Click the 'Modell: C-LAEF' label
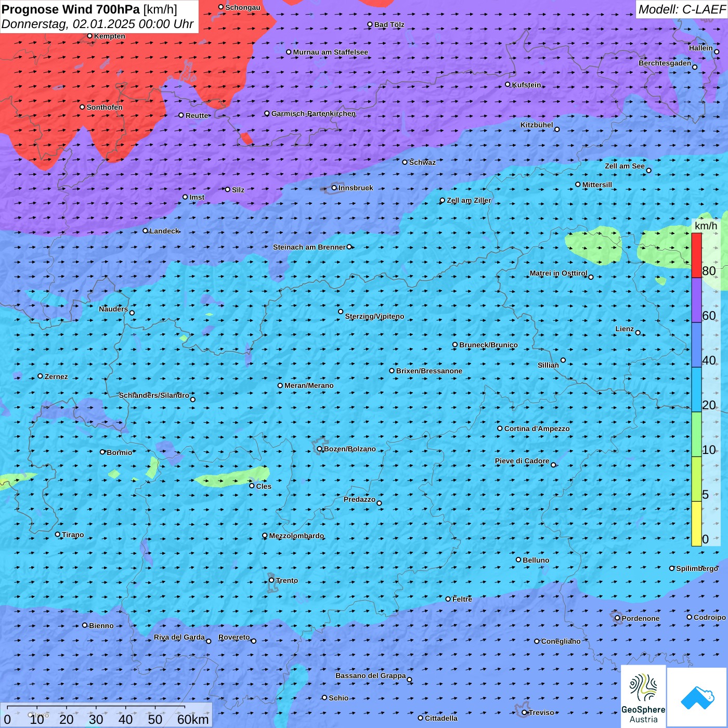 tap(682, 9)
